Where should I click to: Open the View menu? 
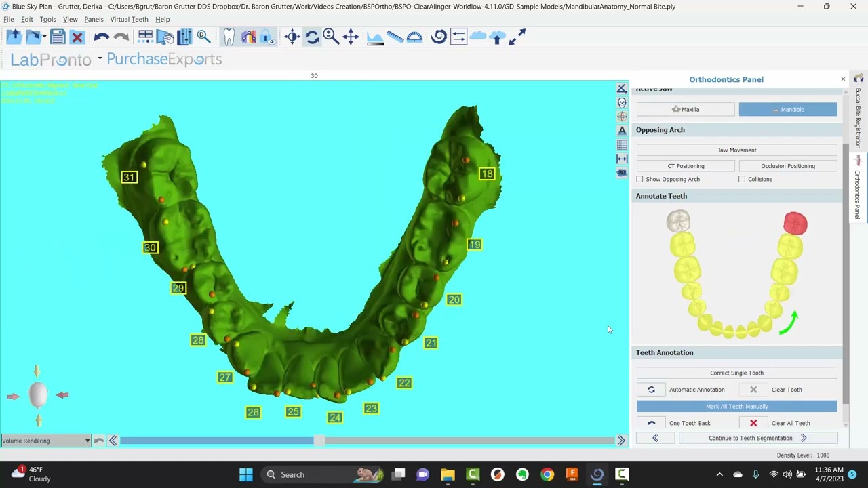click(x=70, y=19)
